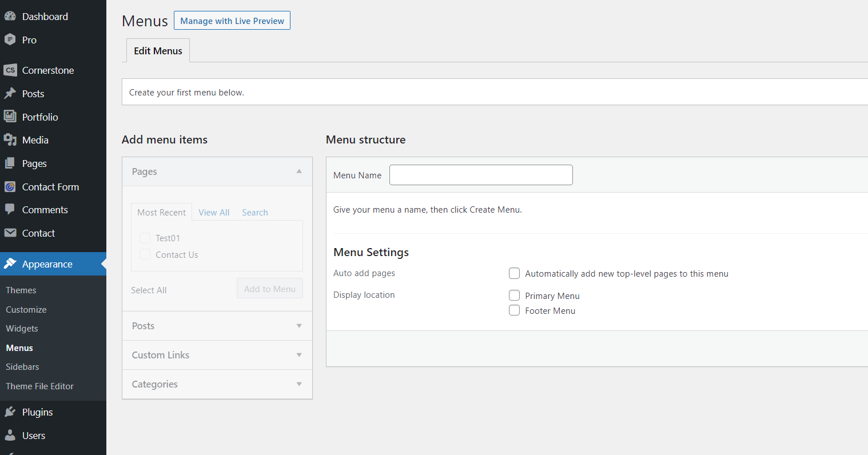The image size is (868, 455).
Task: Expand the Categories section
Action: [x=299, y=384]
